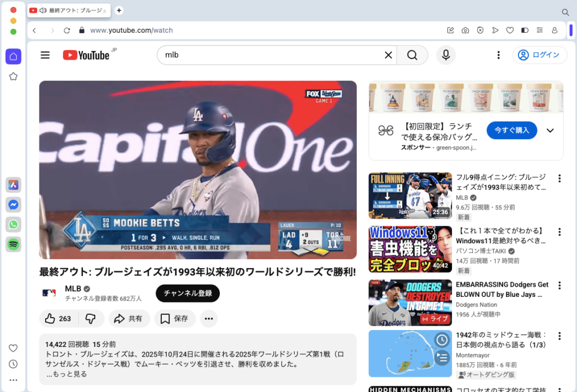
Task: Open the browser profile icon
Action: pos(554,30)
